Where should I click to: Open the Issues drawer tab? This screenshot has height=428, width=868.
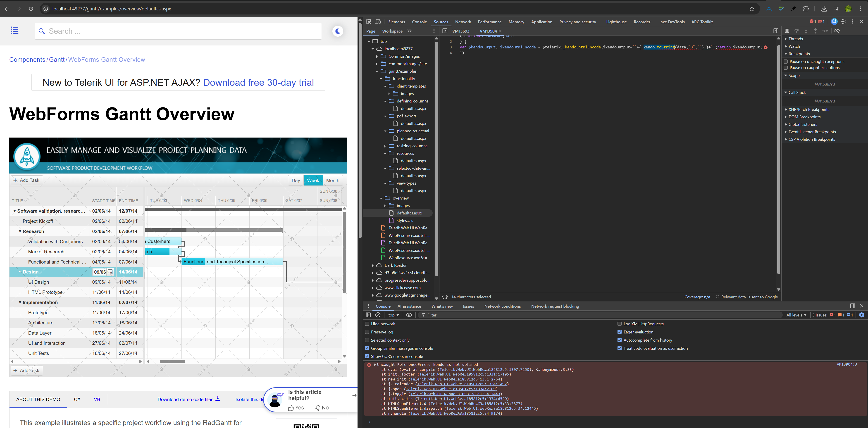click(468, 306)
